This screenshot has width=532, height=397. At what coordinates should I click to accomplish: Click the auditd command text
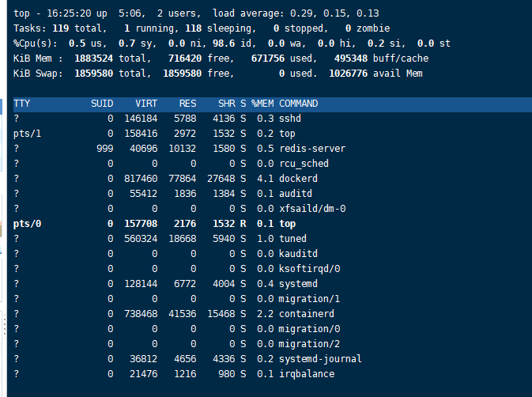tap(296, 194)
